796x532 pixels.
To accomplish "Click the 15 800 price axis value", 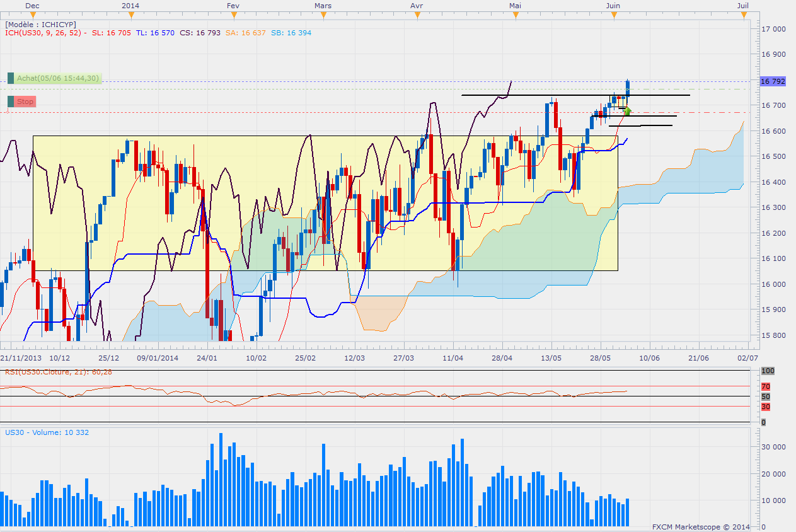I will pyautogui.click(x=773, y=335).
